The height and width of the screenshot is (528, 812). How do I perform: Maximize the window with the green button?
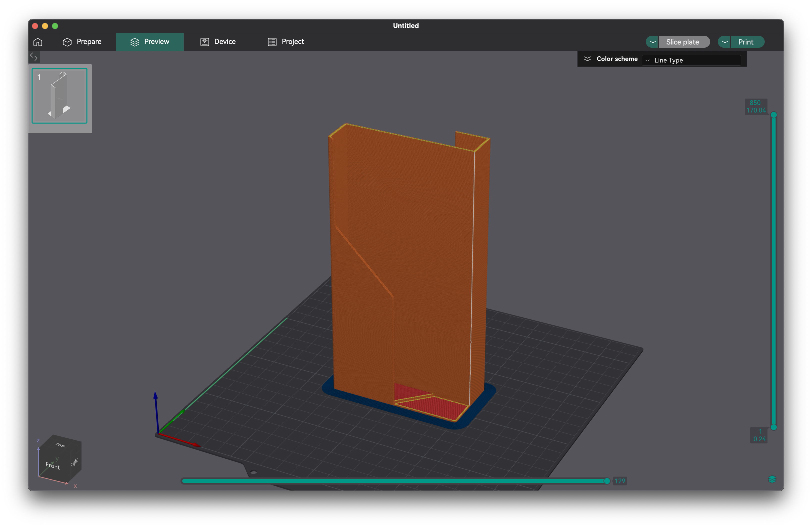[x=55, y=26]
